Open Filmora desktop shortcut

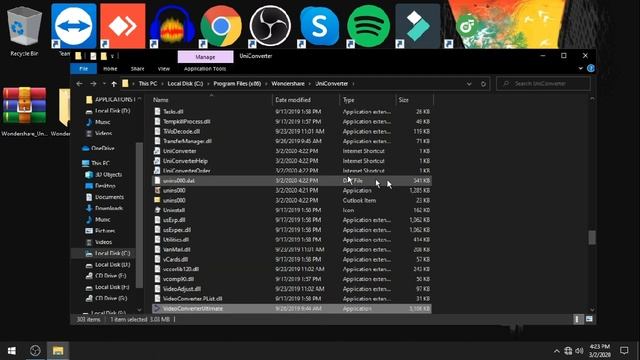[418, 26]
